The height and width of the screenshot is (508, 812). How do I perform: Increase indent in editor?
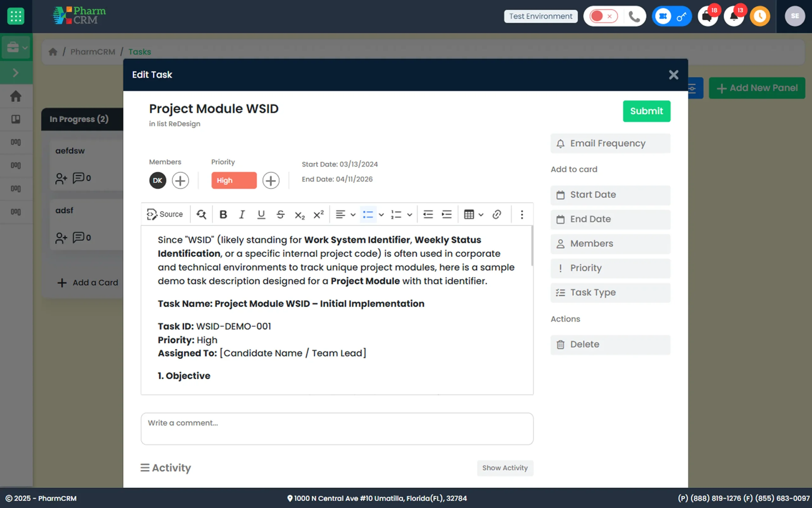coord(447,214)
